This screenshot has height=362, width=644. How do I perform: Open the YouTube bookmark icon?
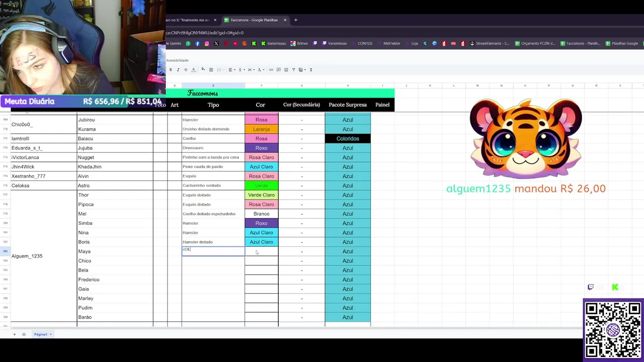(x=235, y=43)
